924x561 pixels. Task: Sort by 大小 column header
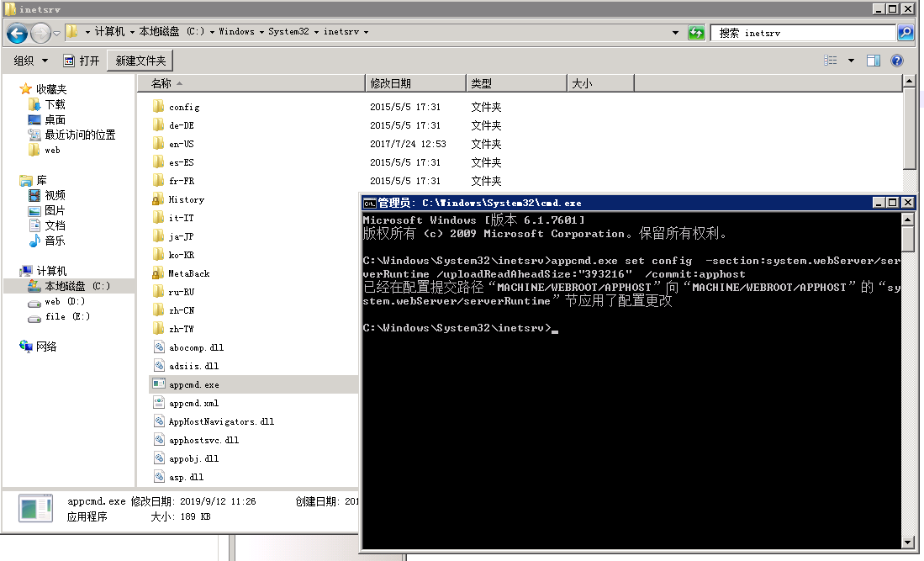[600, 83]
